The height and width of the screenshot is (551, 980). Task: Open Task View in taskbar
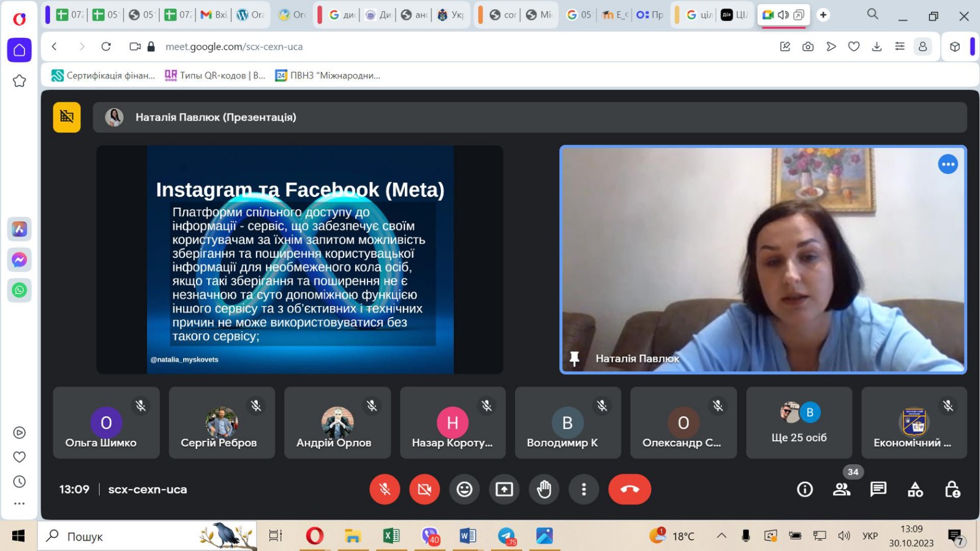pos(276,536)
